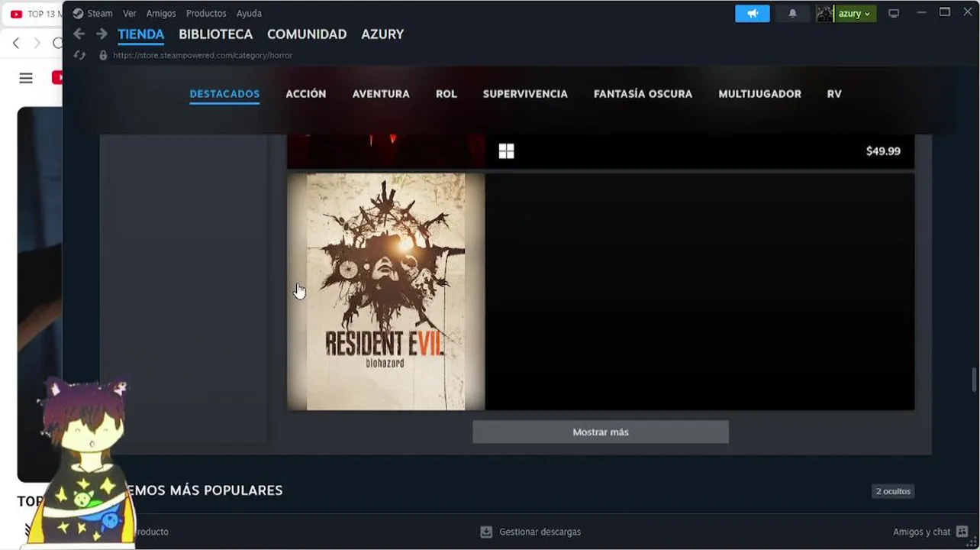
Task: Open Amigos y chat
Action: point(921,532)
